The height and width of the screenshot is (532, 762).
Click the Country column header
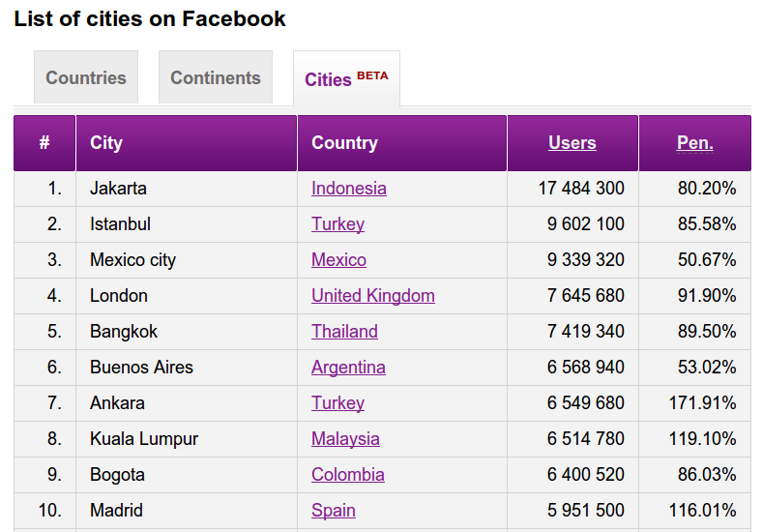tap(344, 143)
